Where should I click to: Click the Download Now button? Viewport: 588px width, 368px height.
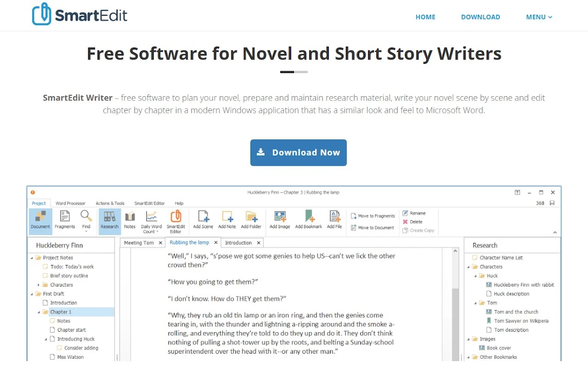click(298, 153)
